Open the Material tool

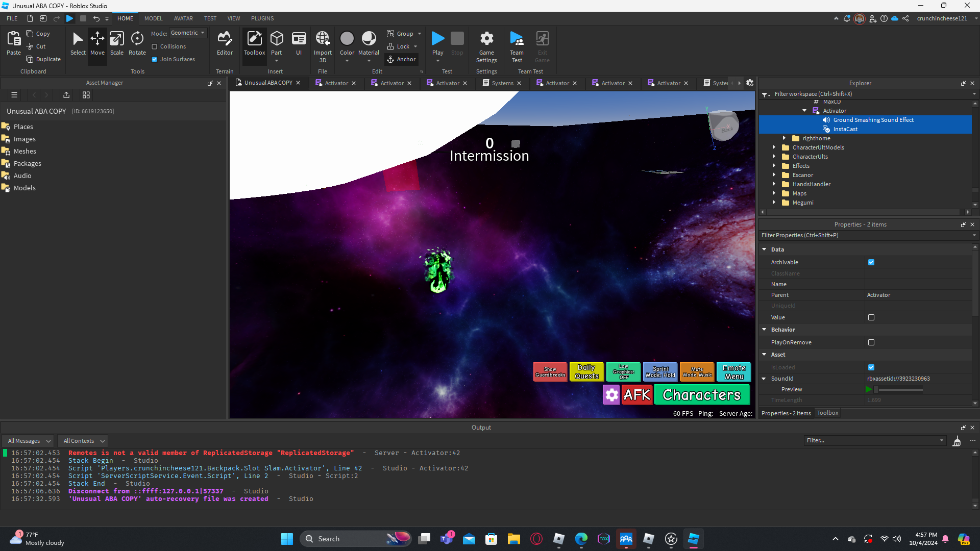click(369, 43)
